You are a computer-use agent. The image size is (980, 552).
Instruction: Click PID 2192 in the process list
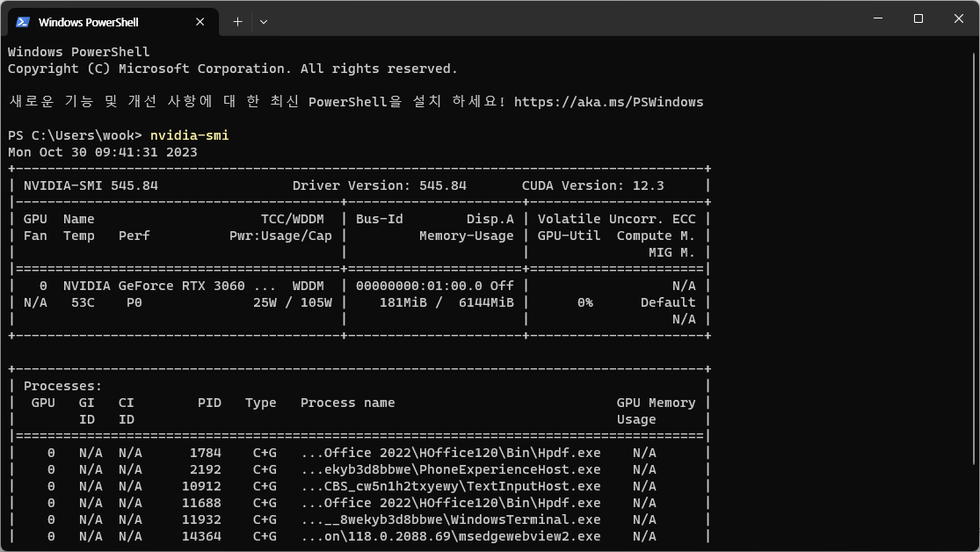pyautogui.click(x=206, y=470)
